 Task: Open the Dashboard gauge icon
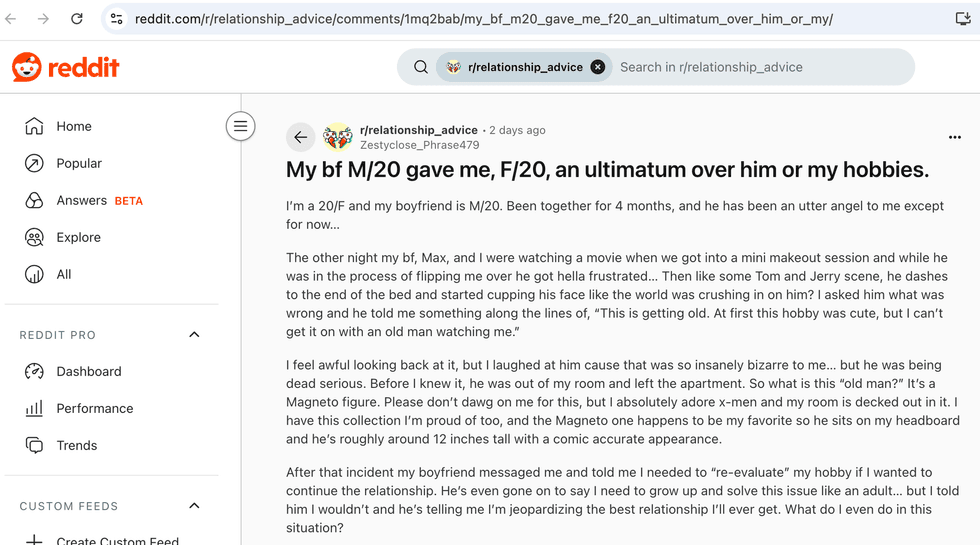click(x=34, y=371)
